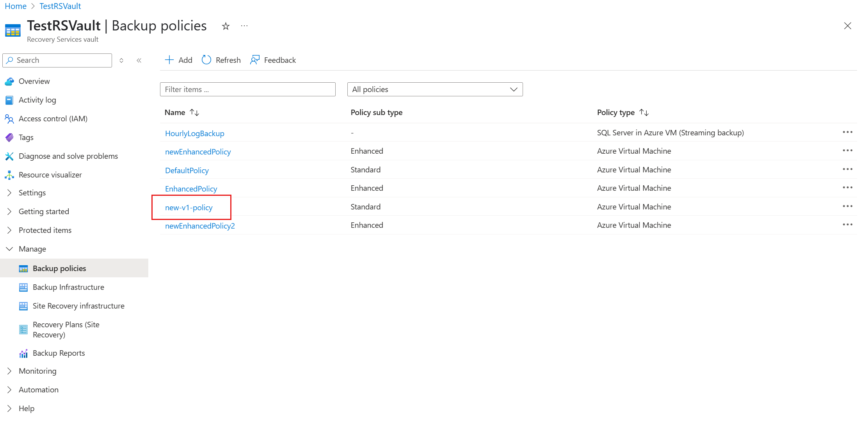Collapse the sidebar with double chevron

pyautogui.click(x=139, y=60)
